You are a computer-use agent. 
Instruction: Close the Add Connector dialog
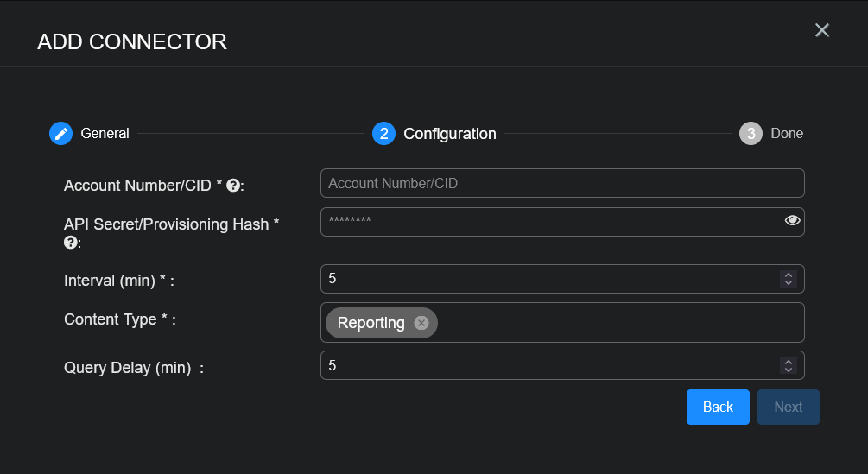[821, 31]
